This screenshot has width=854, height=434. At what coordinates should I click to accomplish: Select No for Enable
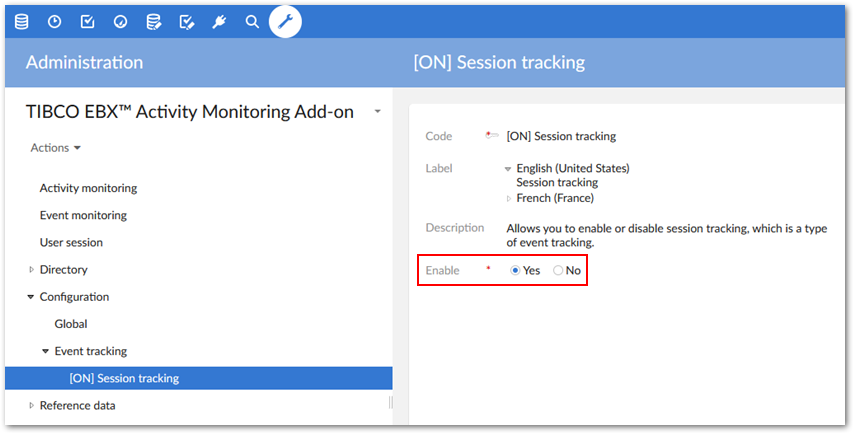pos(558,271)
